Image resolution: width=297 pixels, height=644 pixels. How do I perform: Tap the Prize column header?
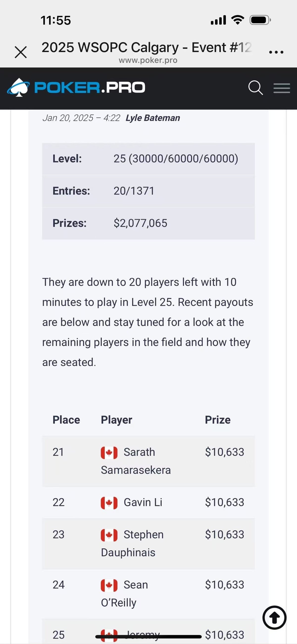[218, 420]
